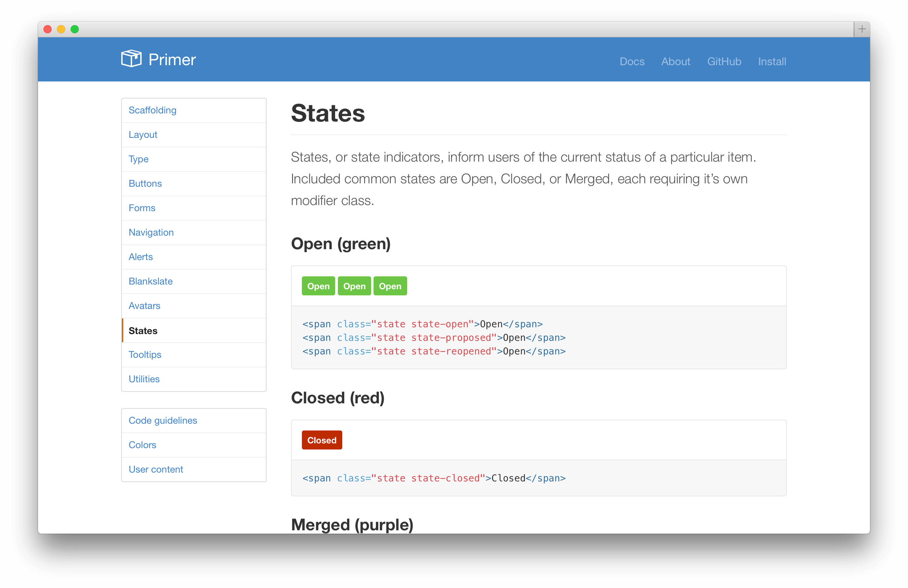Open User content sidebar link
The height and width of the screenshot is (588, 908).
coord(156,469)
